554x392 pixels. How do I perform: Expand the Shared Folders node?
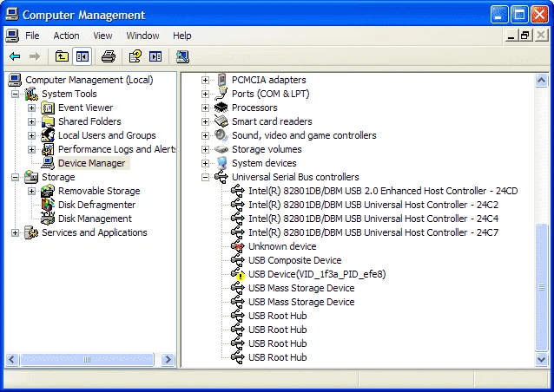(32, 121)
